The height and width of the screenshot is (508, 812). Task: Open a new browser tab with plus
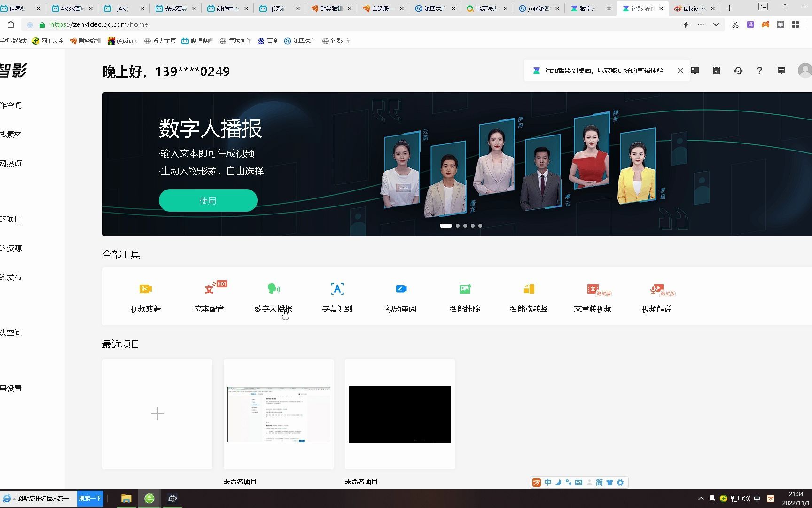(729, 8)
